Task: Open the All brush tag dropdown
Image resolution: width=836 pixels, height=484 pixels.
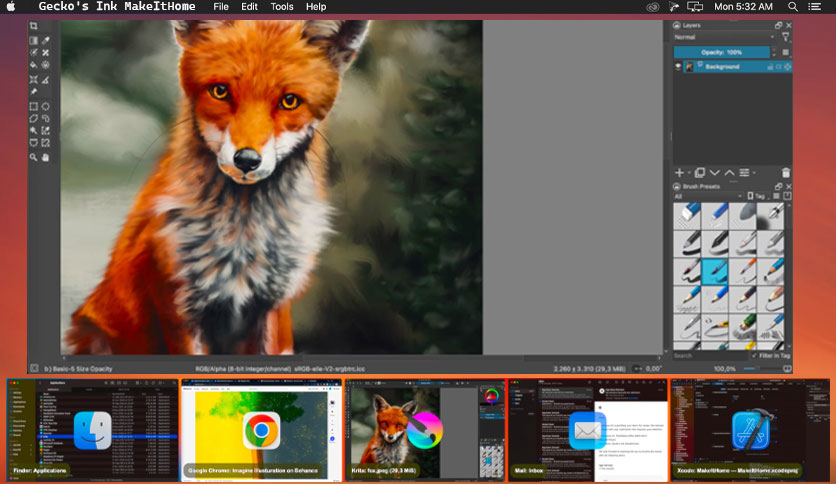Action: point(708,196)
